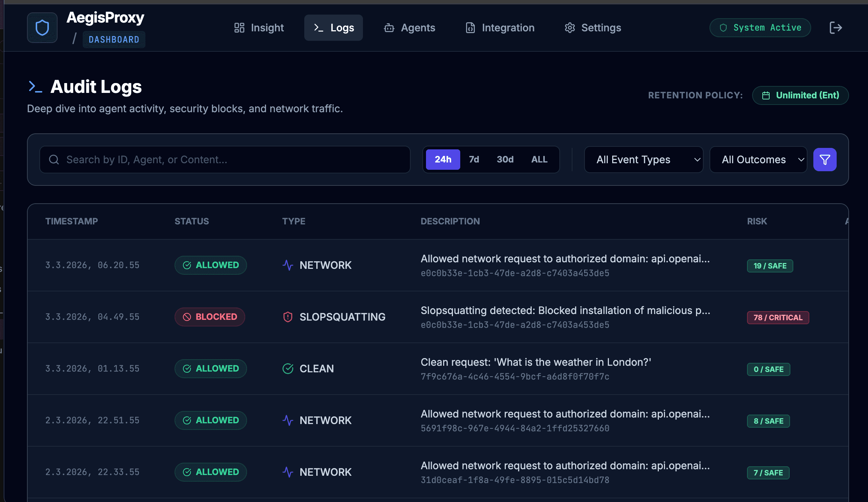868x502 pixels.
Task: Click the 78 / CRITICAL risk badge
Action: point(778,317)
